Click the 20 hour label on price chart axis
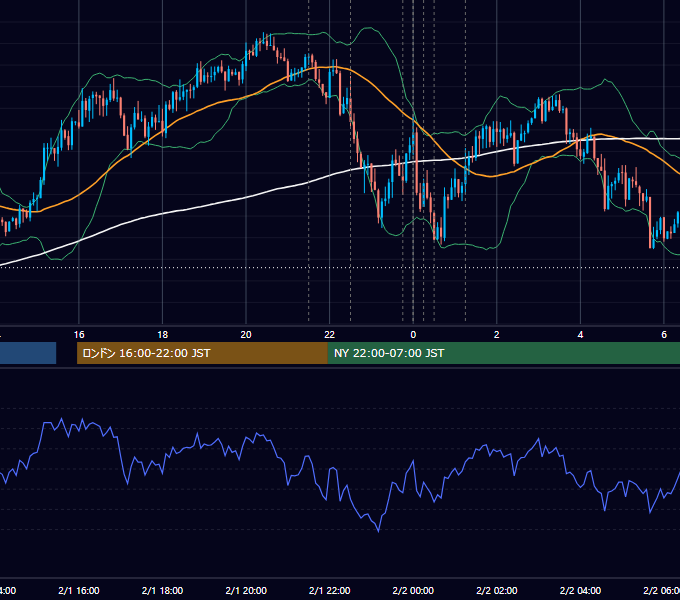This screenshot has height=600, width=680. pyautogui.click(x=246, y=335)
